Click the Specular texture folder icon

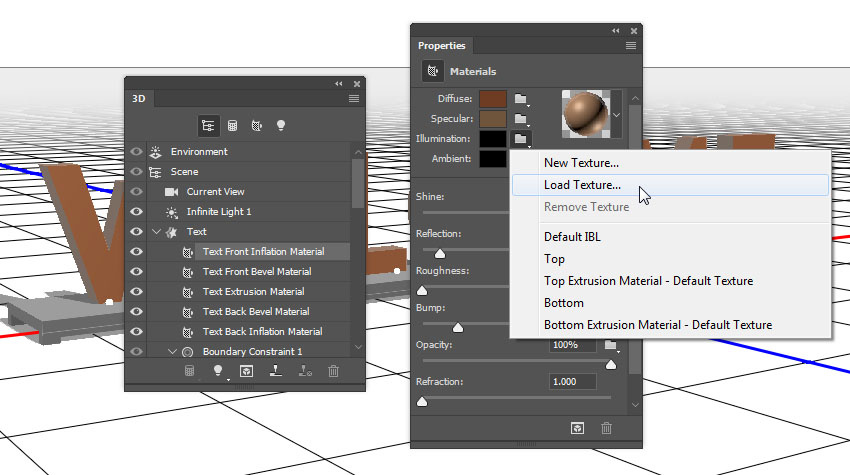point(521,119)
